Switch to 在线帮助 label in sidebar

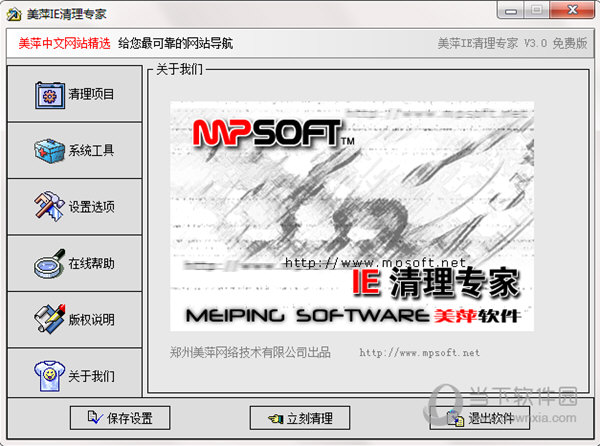click(x=91, y=263)
